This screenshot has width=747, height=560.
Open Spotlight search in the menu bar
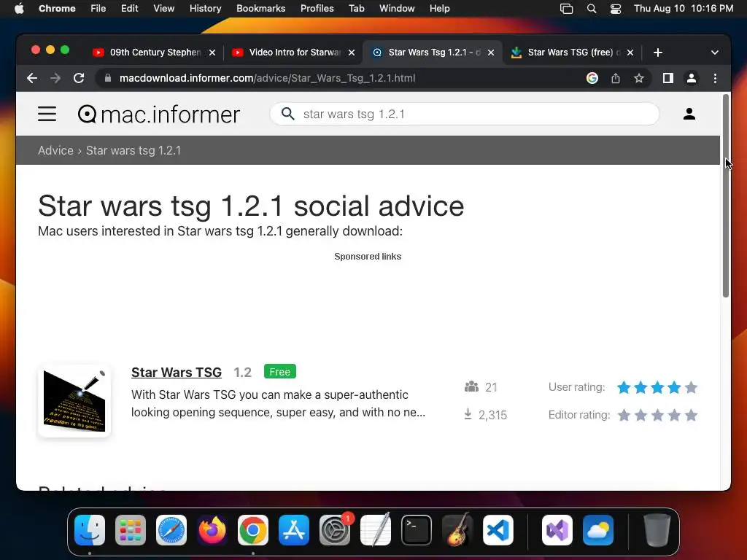(x=591, y=9)
